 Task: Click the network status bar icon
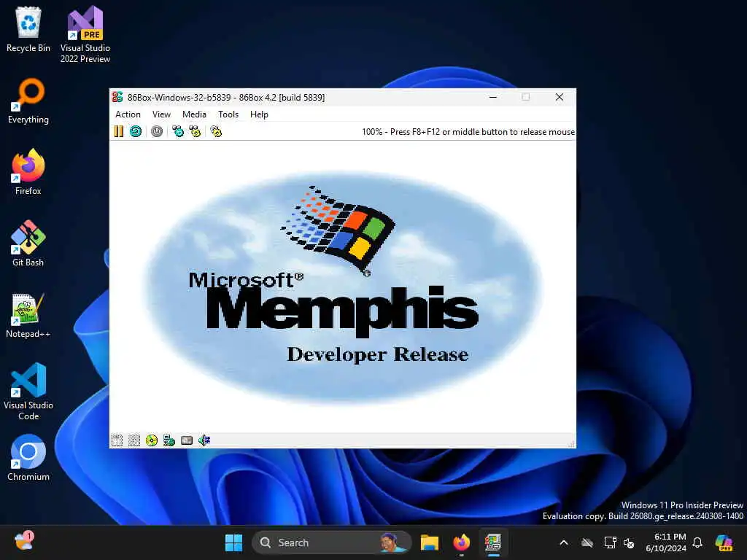169,440
